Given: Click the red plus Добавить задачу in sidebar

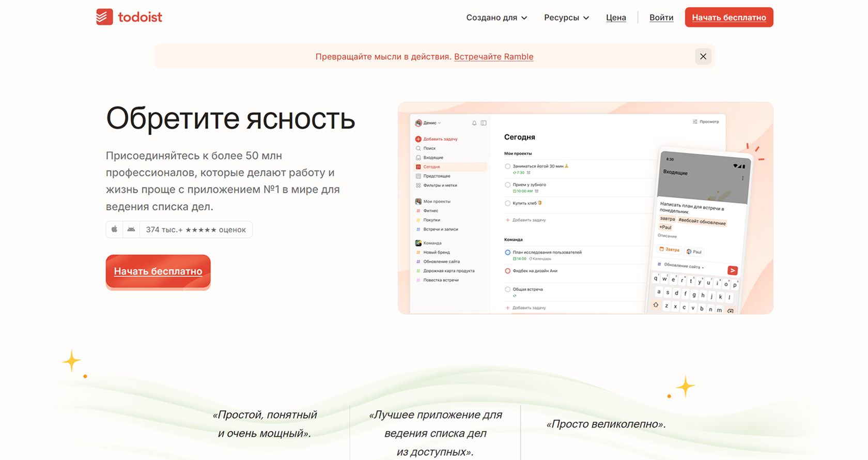Looking at the screenshot, I should (437, 139).
